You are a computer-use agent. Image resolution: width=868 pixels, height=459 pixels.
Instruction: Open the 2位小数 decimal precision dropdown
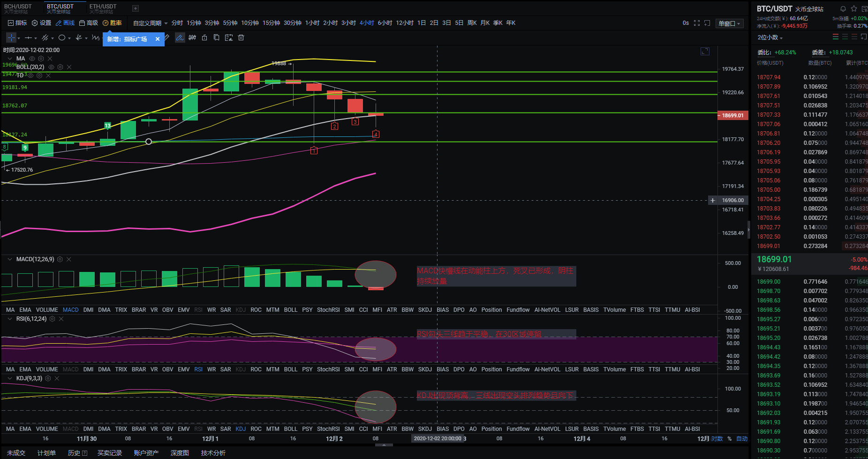pyautogui.click(x=770, y=37)
